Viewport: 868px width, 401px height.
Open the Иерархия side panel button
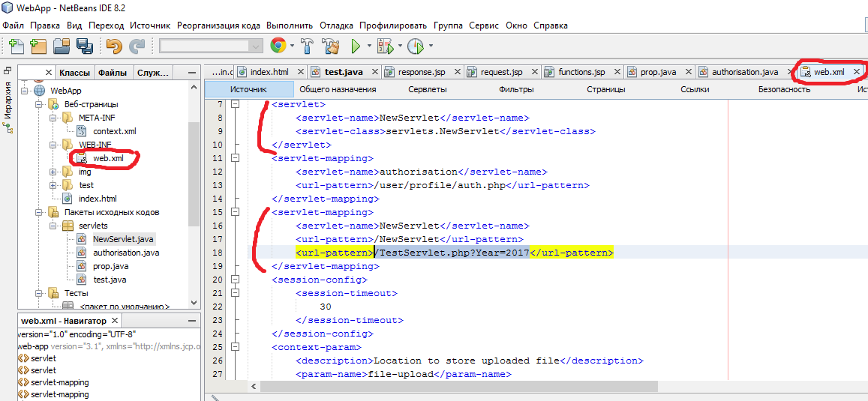point(8,100)
